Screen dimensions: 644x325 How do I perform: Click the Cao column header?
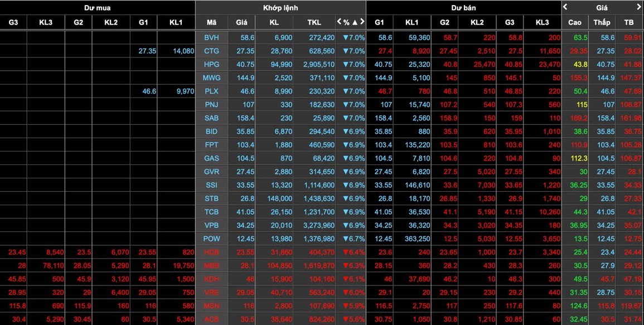[575, 22]
